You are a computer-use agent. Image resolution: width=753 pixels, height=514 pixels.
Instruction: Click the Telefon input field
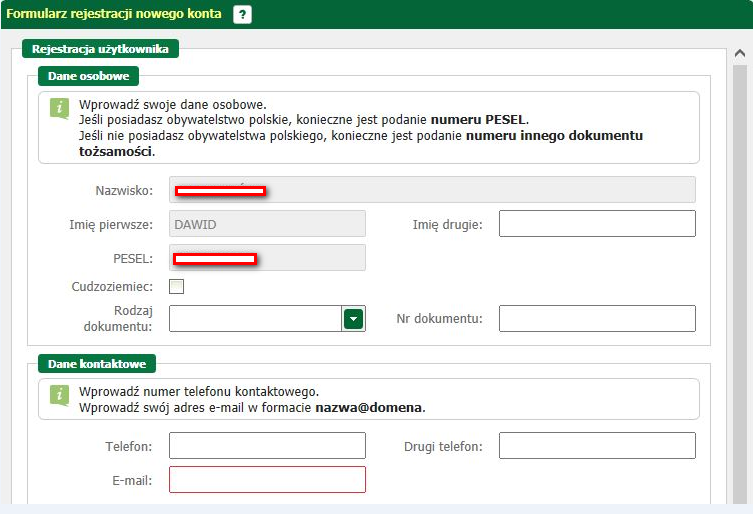[x=267, y=445]
